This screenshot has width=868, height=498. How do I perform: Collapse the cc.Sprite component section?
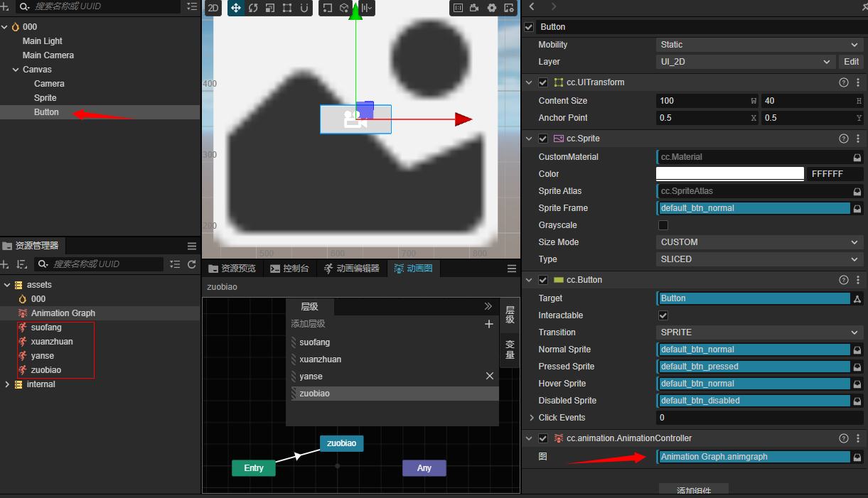coord(529,139)
